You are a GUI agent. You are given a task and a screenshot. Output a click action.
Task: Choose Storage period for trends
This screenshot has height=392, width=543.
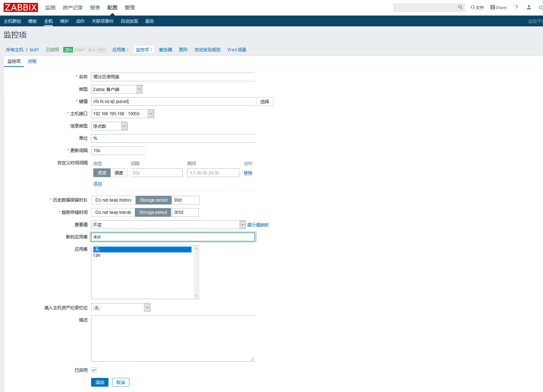[153, 212]
